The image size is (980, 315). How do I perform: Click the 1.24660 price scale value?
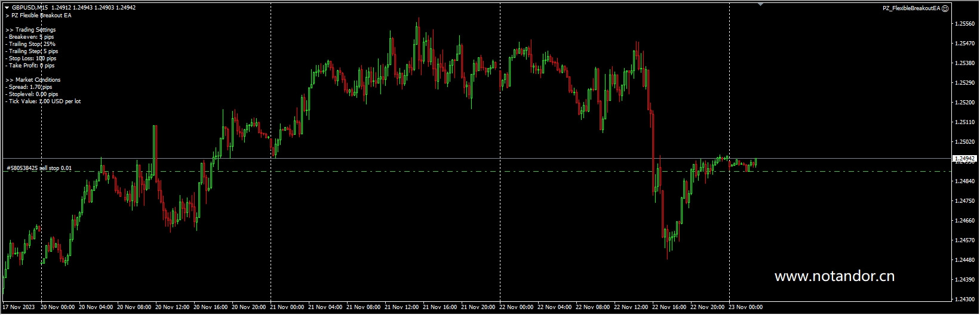click(x=964, y=221)
